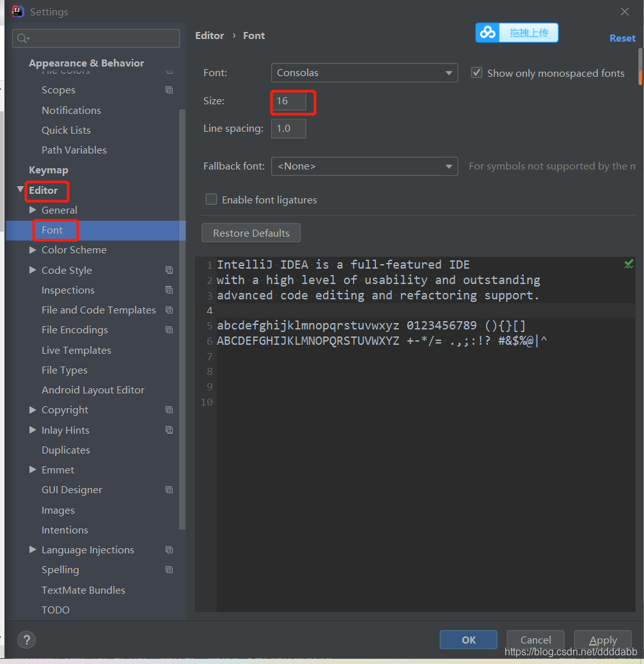Select TextMate Bundles item
Viewport: 644px width, 664px height.
pyautogui.click(x=83, y=590)
